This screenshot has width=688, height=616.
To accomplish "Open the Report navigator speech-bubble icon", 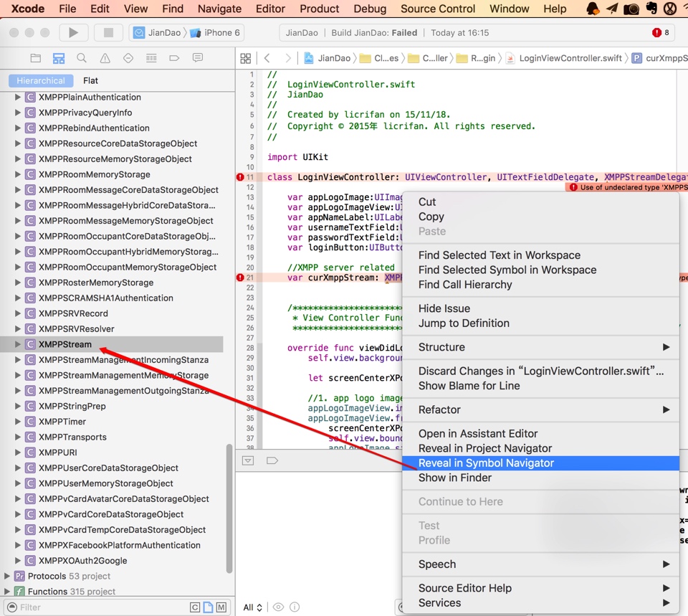I will point(198,58).
